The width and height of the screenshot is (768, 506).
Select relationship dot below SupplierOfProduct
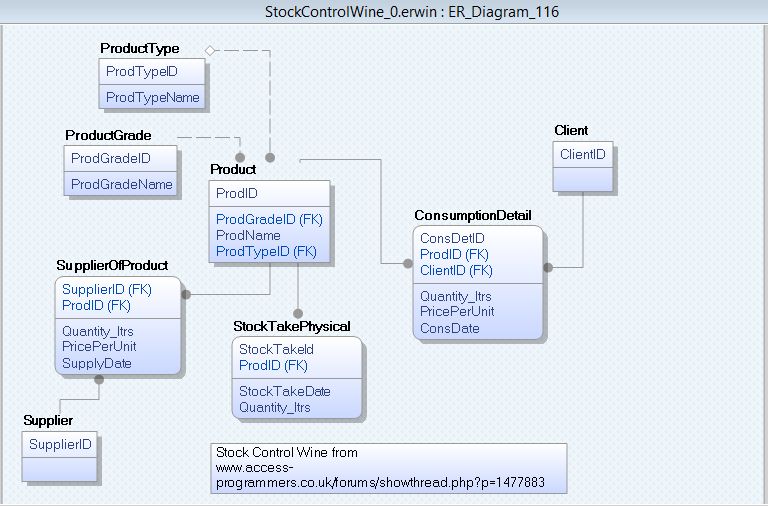pyautogui.click(x=99, y=380)
